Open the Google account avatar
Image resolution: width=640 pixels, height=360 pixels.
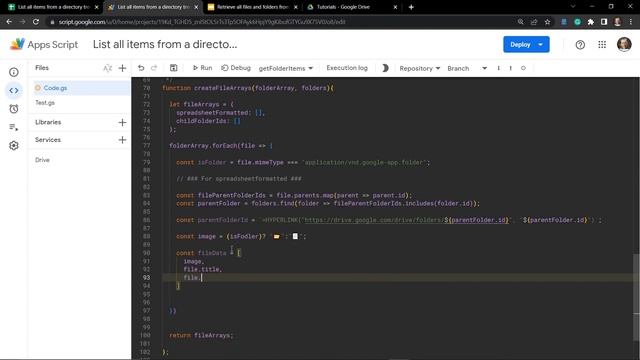(x=624, y=44)
